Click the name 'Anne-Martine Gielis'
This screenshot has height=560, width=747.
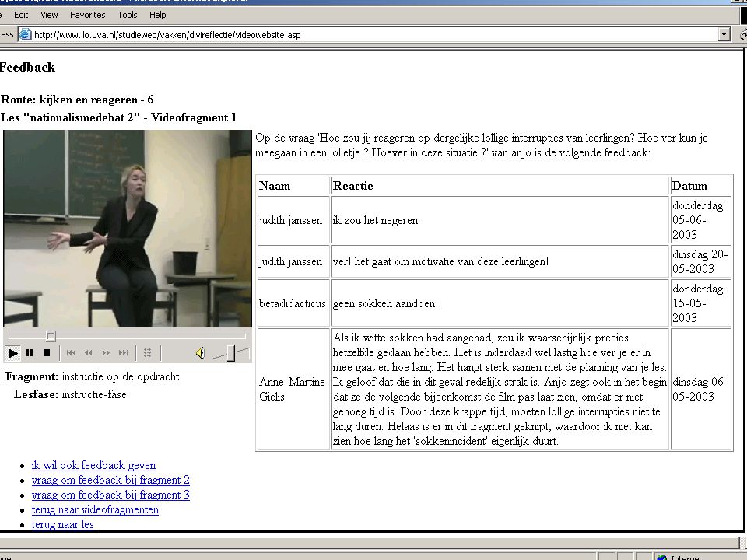[292, 389]
